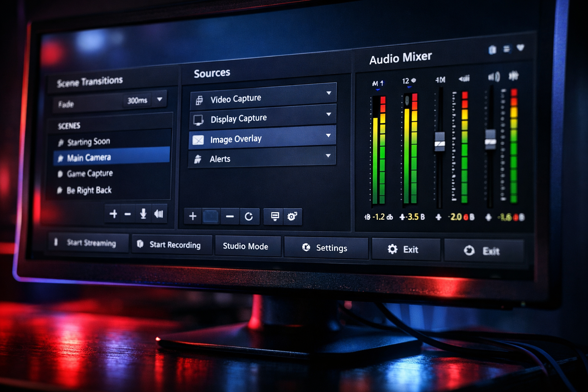Click the Start Streaming button

(x=88, y=243)
